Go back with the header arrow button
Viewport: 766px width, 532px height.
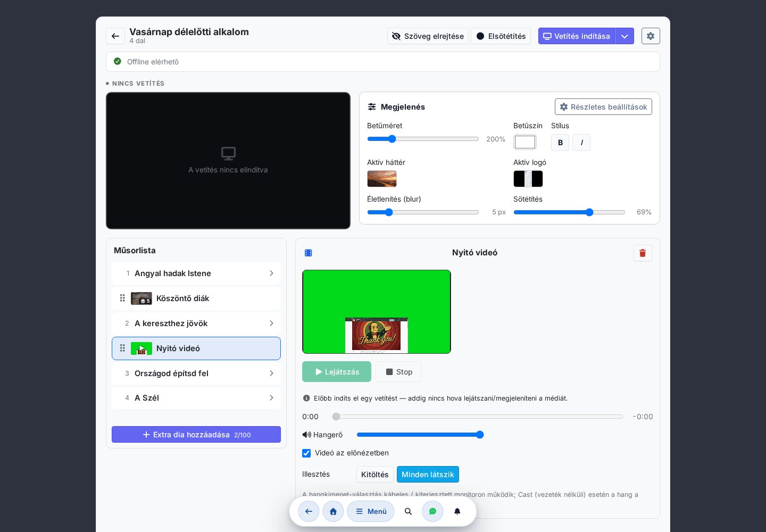pyautogui.click(x=115, y=36)
